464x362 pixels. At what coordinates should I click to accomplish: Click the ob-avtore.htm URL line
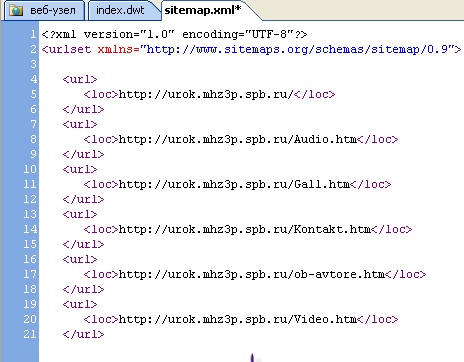[x=255, y=274]
